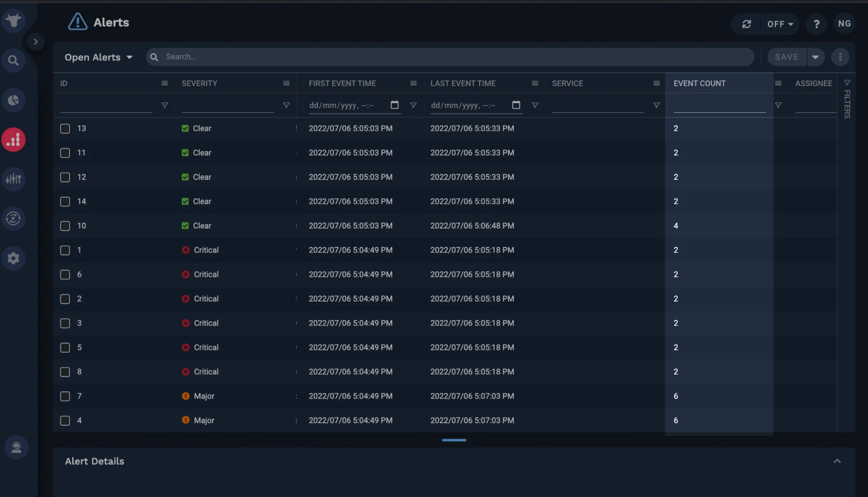Sort by the SERVICE column header

[x=567, y=83]
